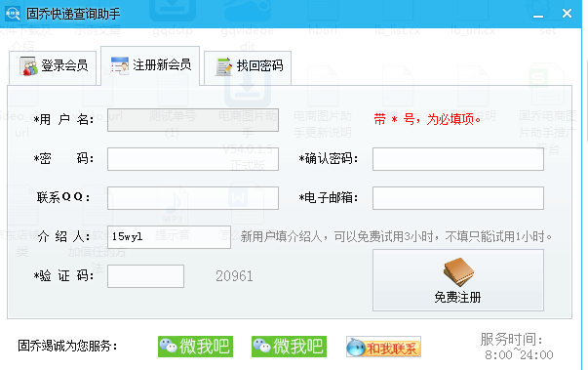Focus the 联系QQ input field
The width and height of the screenshot is (588, 370).
[193, 198]
